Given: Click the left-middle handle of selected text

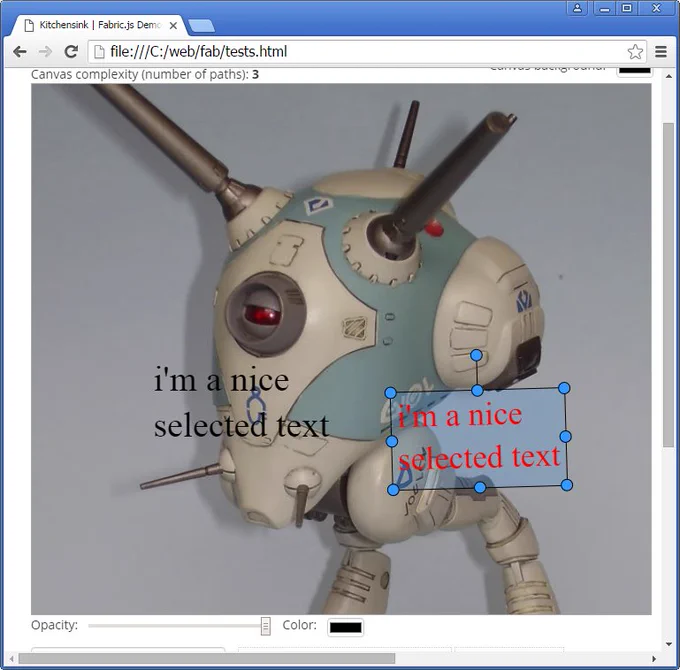Looking at the screenshot, I should [392, 441].
